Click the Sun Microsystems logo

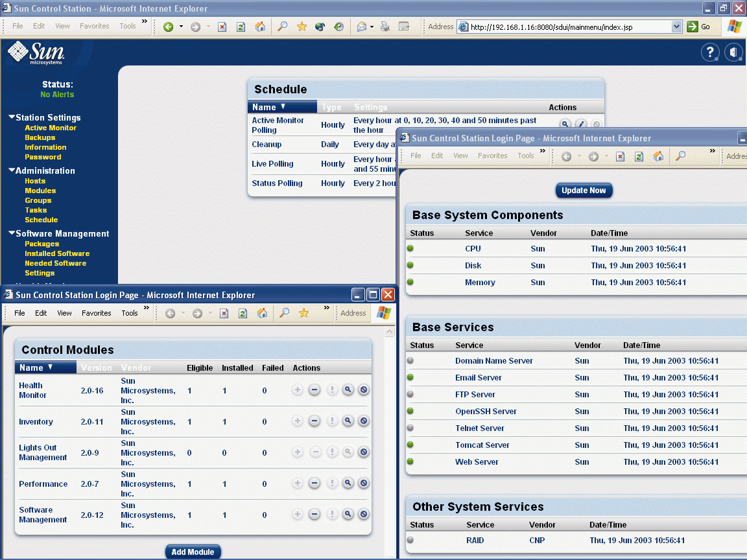pyautogui.click(x=36, y=52)
